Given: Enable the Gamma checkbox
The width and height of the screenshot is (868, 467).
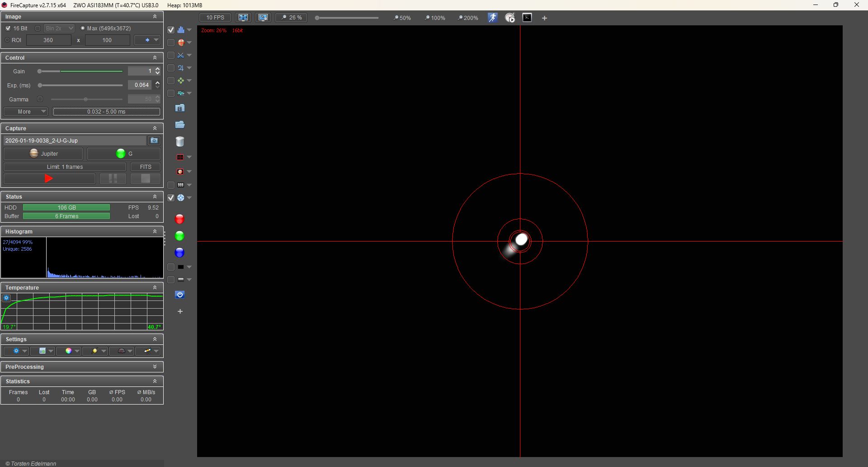Looking at the screenshot, I should point(40,99).
